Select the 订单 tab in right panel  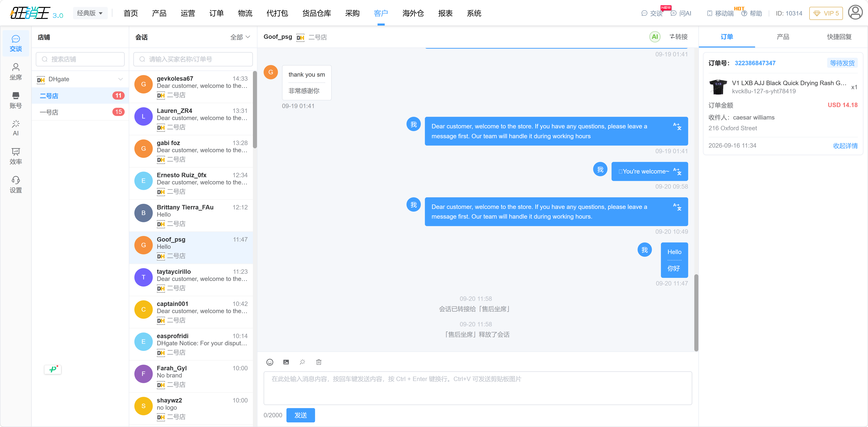point(727,37)
